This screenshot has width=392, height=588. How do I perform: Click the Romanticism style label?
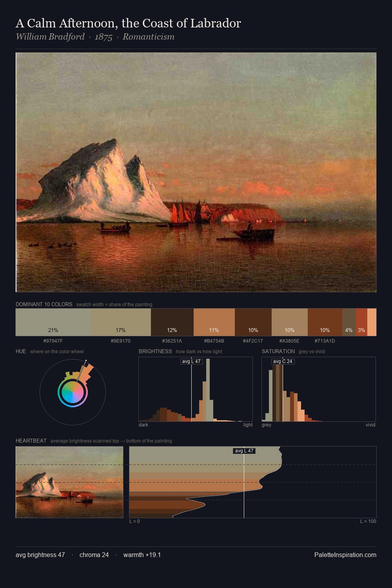(x=149, y=37)
